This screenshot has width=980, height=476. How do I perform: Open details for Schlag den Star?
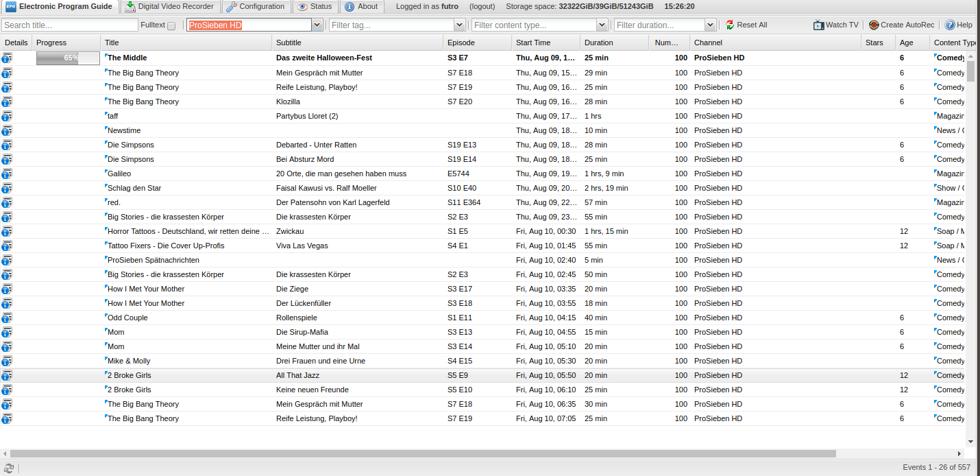(7, 188)
